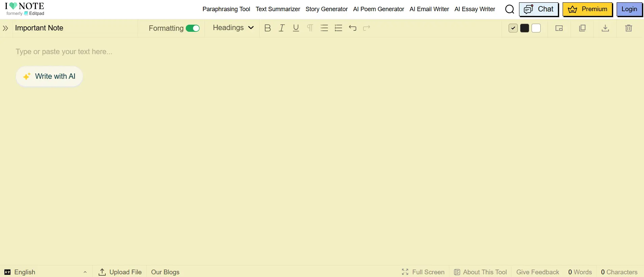Apply italic formatting from the toolbar
This screenshot has height=277, width=644.
[282, 28]
